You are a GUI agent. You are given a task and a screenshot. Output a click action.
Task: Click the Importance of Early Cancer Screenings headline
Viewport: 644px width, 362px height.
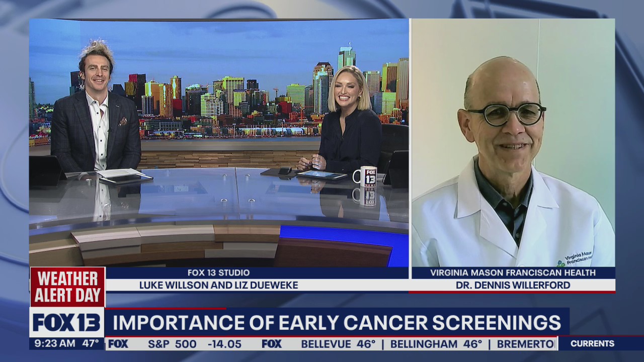click(337, 322)
